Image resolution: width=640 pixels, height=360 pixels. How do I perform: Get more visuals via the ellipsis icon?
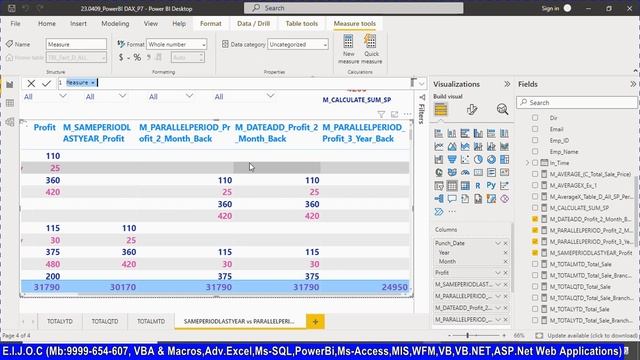click(x=452, y=212)
